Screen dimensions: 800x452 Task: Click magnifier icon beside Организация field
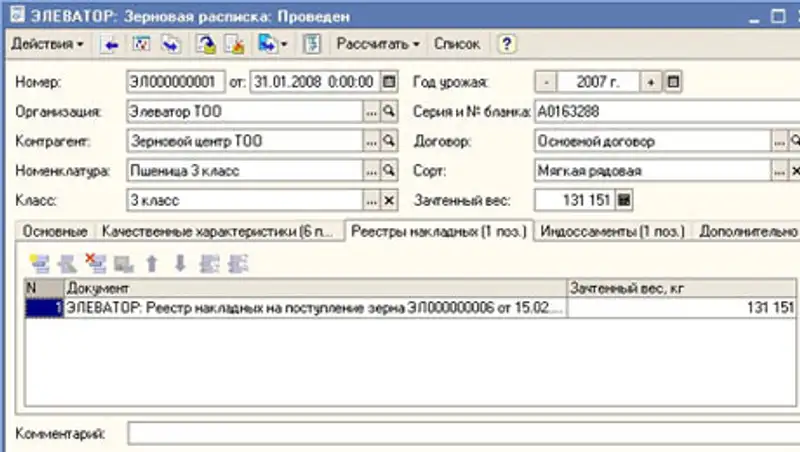click(390, 112)
